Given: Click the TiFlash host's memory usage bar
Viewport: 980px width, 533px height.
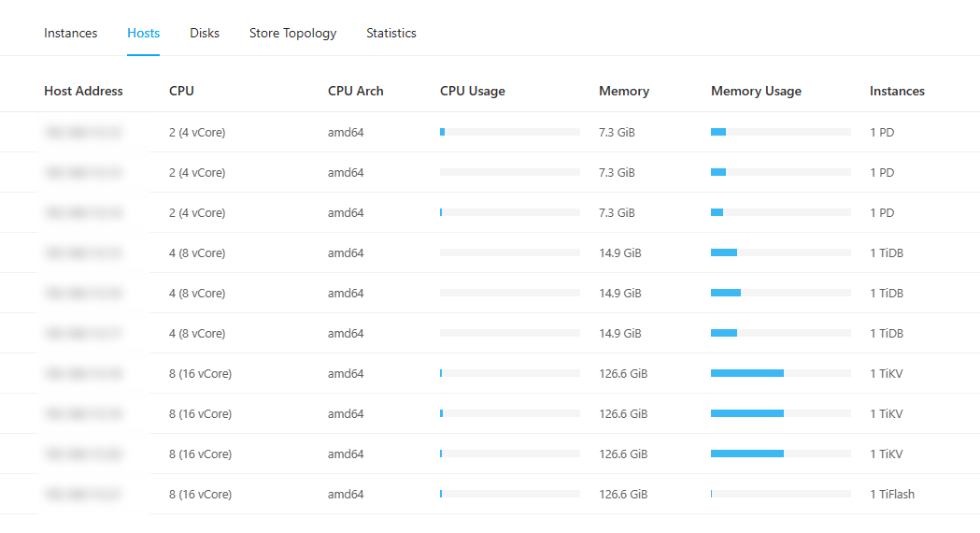Looking at the screenshot, I should pyautogui.click(x=780, y=494).
